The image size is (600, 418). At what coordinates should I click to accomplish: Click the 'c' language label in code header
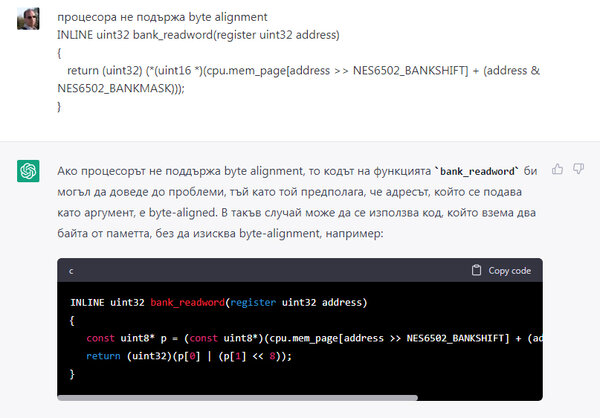point(71,271)
